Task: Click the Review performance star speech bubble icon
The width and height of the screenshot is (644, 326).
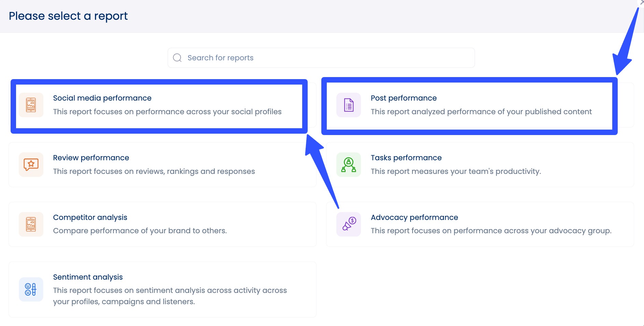Action: (x=31, y=165)
